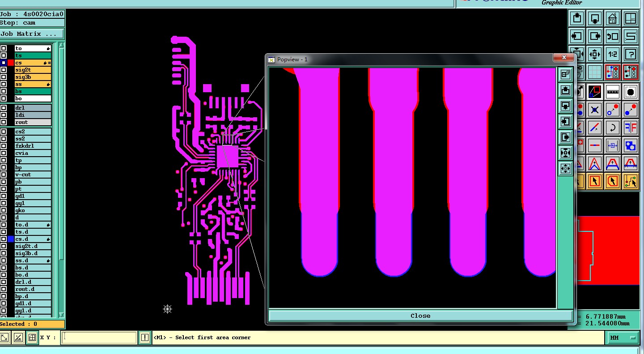
Task: Click the XY window grid icon
Action: 631,18
